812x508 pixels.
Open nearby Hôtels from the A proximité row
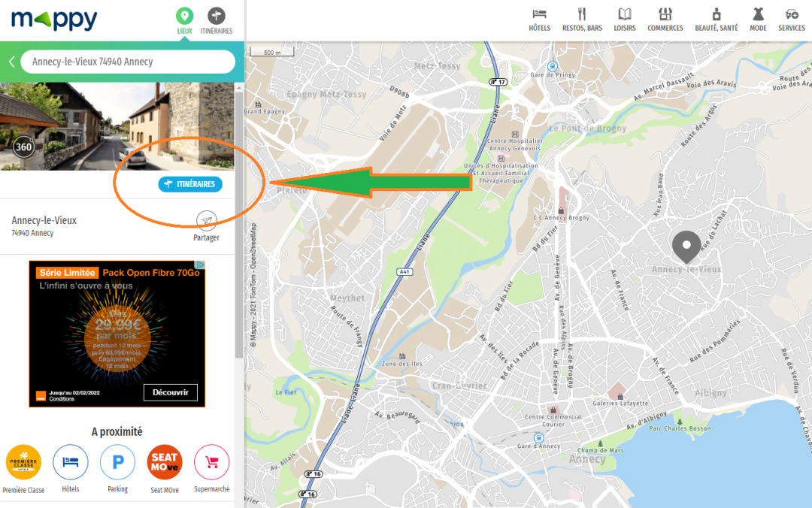pos(71,461)
